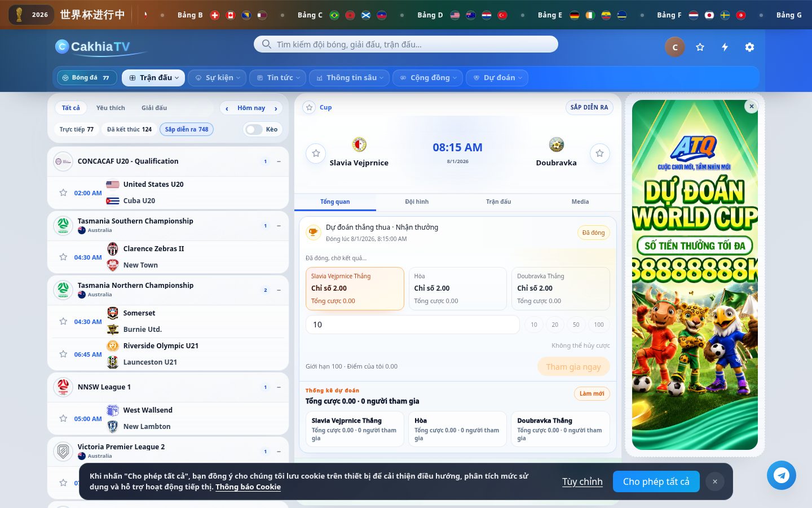Choose Hòa prediction option
Image resolution: width=812 pixels, height=508 pixels.
pos(458,288)
